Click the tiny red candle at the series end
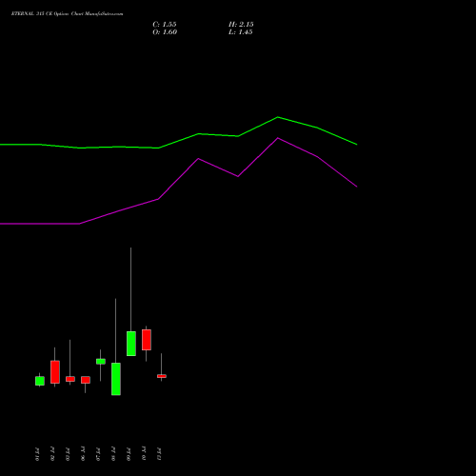This screenshot has width=476, height=476. (162, 376)
